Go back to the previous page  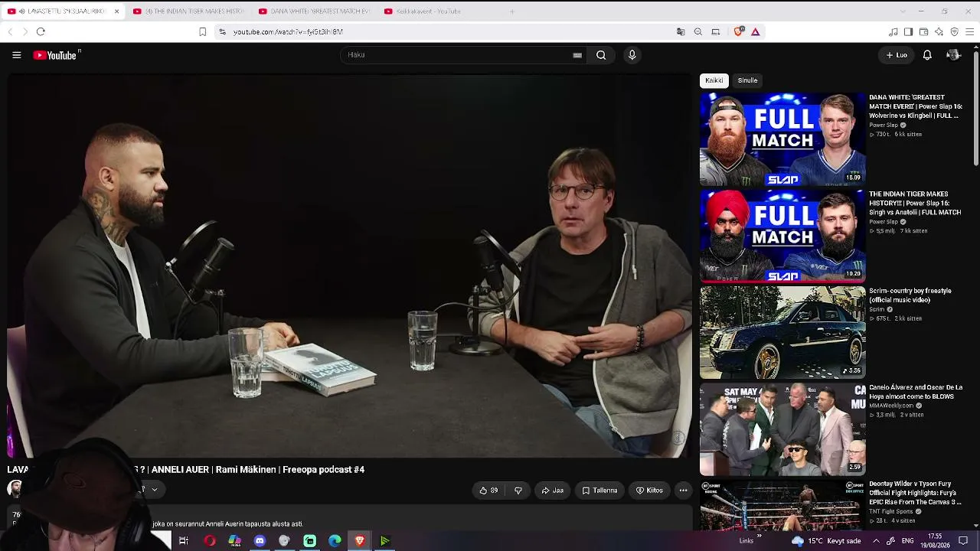point(10,31)
